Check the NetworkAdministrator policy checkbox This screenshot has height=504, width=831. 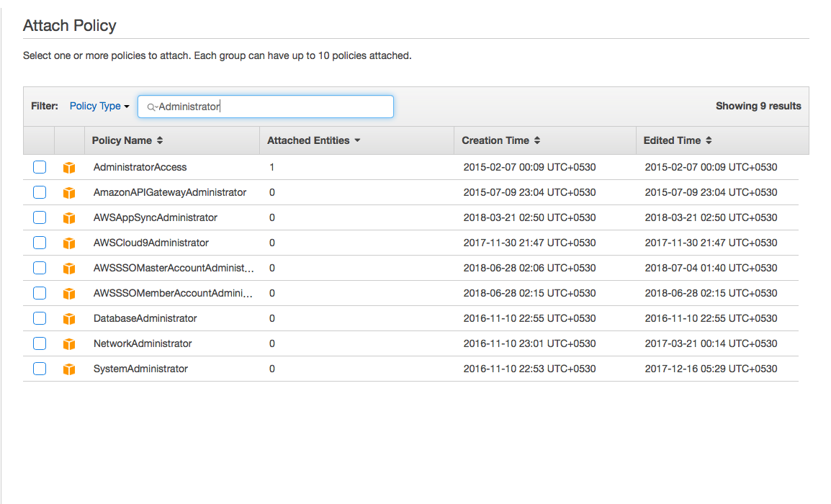pos(40,343)
